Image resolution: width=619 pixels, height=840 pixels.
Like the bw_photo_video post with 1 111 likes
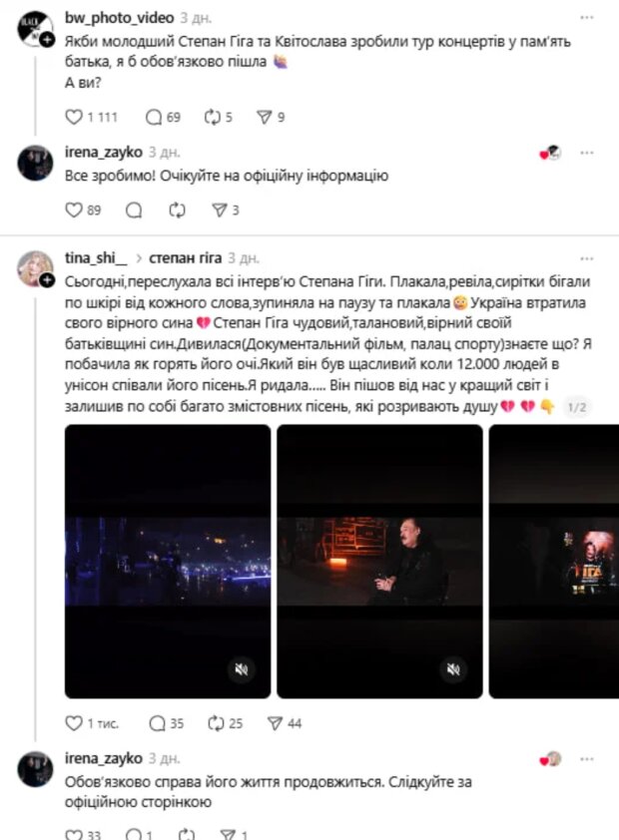74,117
